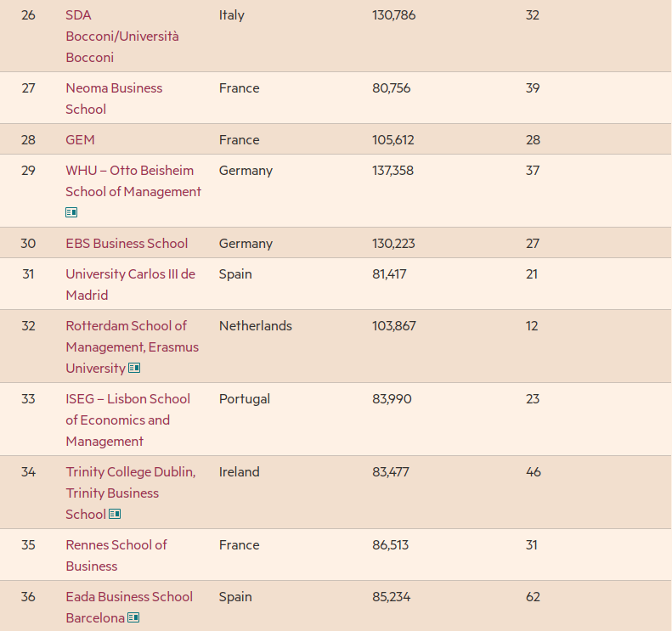The width and height of the screenshot is (672, 631).
Task: Select value 23 in the ISEG row
Action: point(533,399)
